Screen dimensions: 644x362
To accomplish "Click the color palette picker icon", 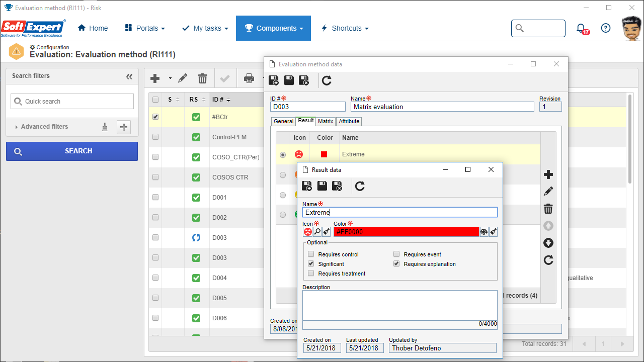I will 484,232.
